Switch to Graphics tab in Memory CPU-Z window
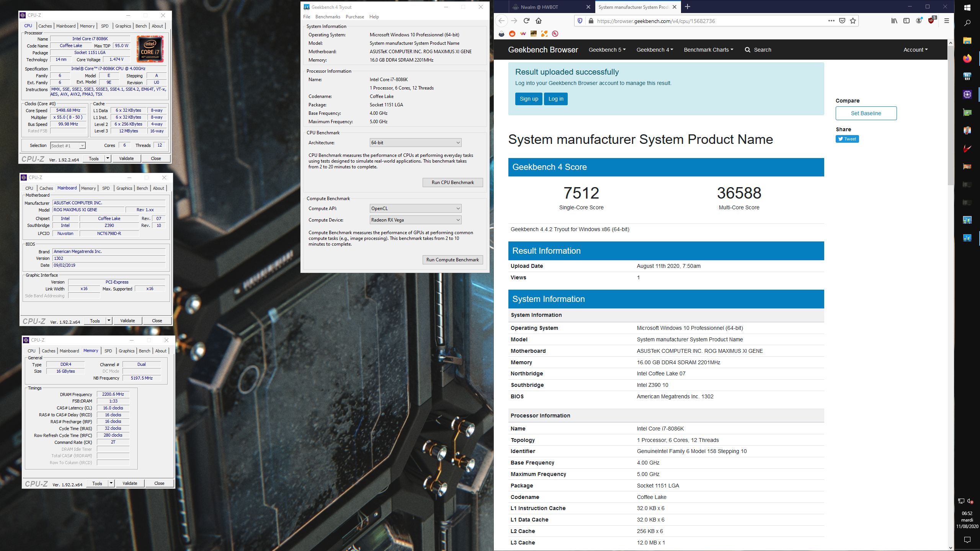Viewport: 980px width, 551px height. pyautogui.click(x=127, y=351)
